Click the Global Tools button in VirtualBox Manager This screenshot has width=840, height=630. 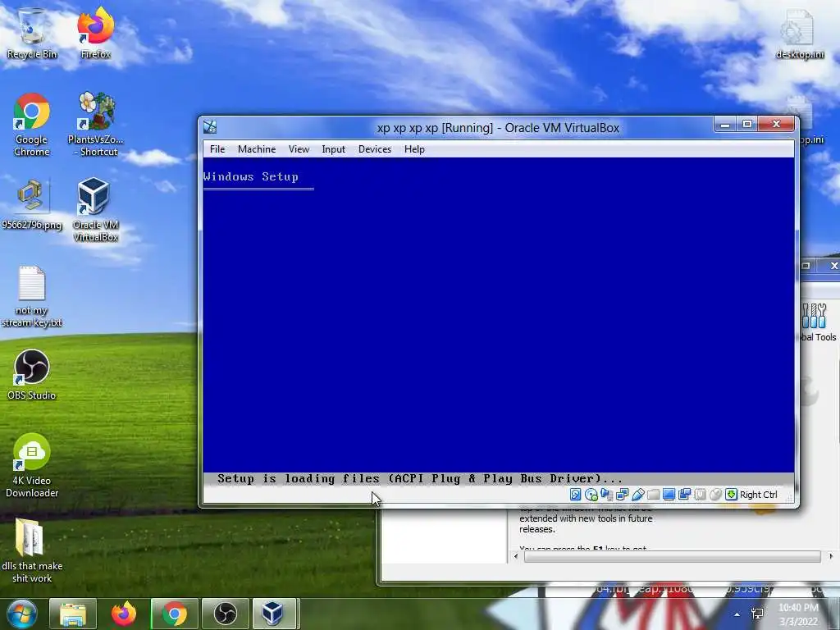818,322
